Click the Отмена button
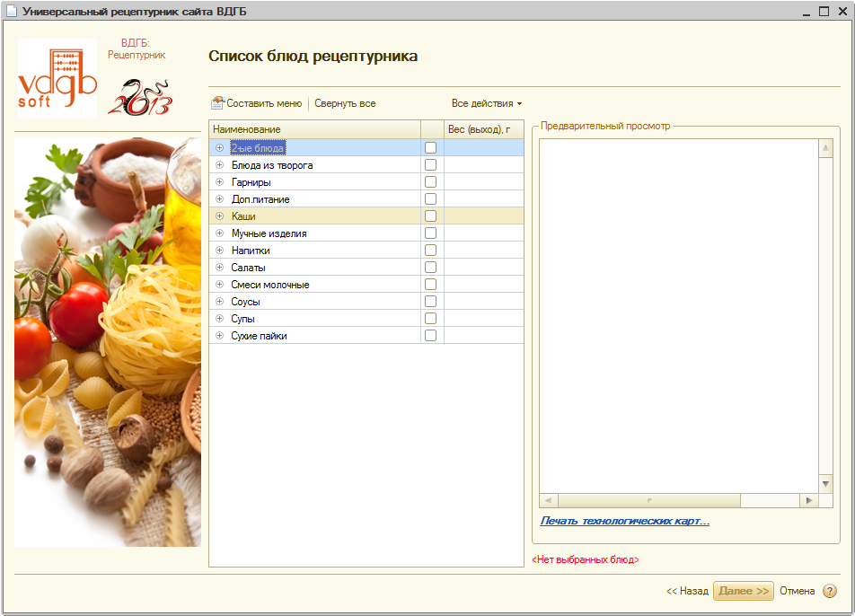This screenshot has height=616, width=855. point(797,591)
